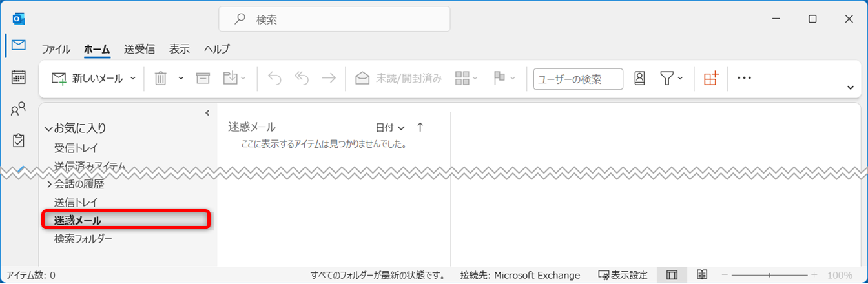Open the address book icon
Viewport: 868px width, 284px height.
pos(639,78)
